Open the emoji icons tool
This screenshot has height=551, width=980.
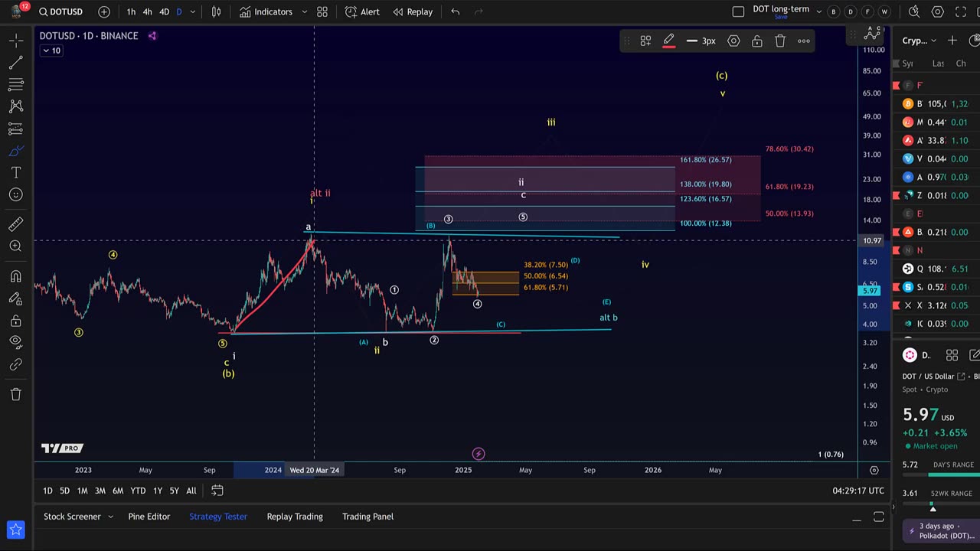16,195
